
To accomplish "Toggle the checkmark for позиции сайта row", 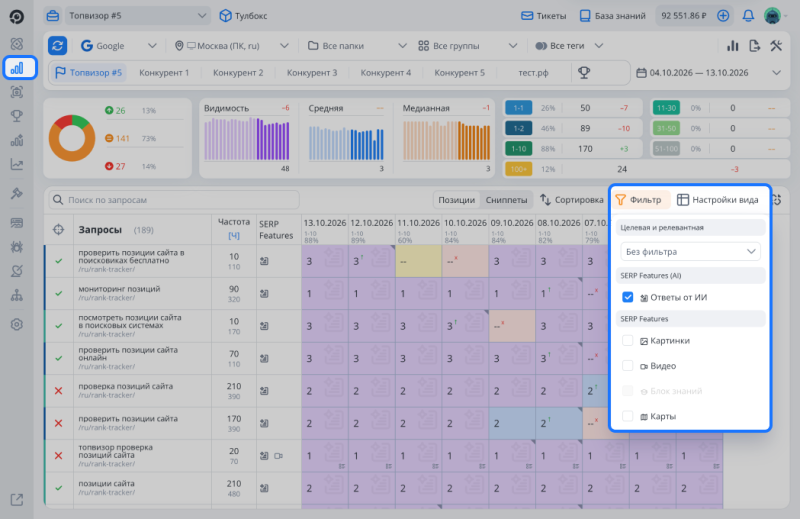I will [x=59, y=488].
